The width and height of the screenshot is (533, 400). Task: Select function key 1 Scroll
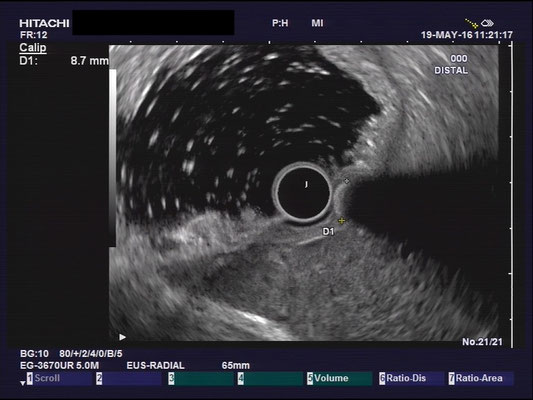(x=60, y=378)
